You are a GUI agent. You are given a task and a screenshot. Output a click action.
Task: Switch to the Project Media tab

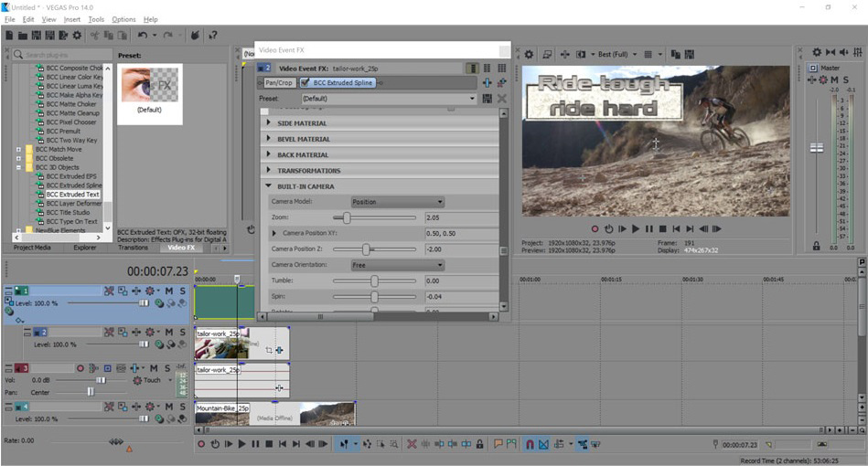[32, 248]
